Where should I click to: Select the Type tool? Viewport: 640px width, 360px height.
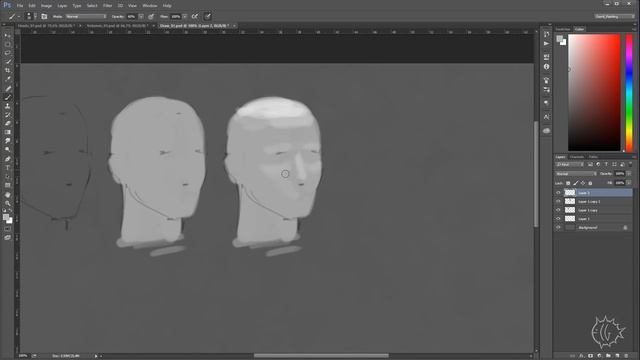tap(8, 168)
